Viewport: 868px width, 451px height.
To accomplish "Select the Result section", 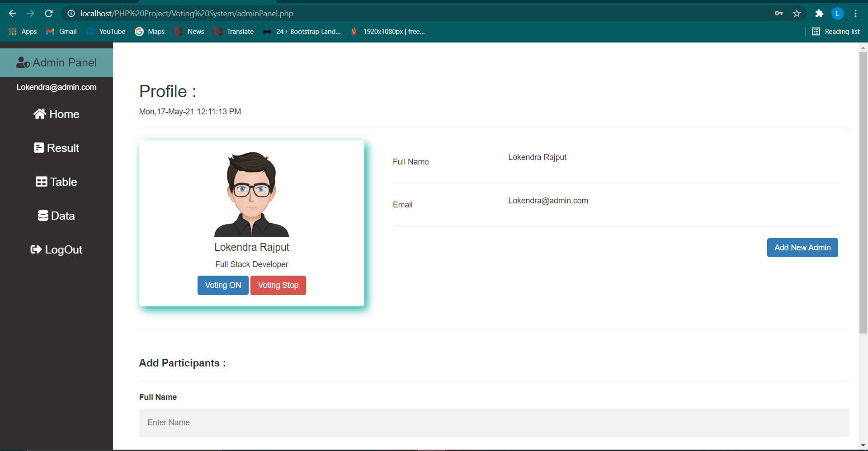I will point(56,148).
